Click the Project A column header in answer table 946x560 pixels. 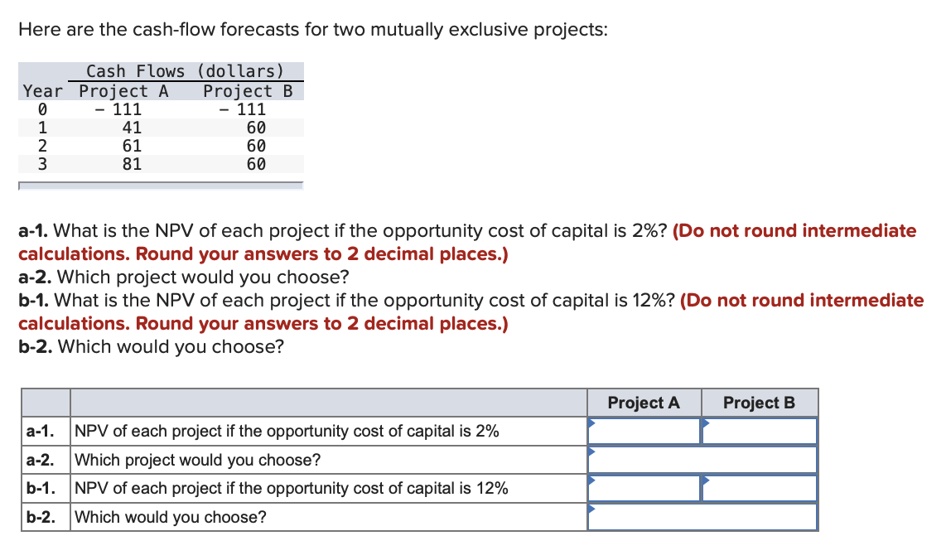(644, 403)
